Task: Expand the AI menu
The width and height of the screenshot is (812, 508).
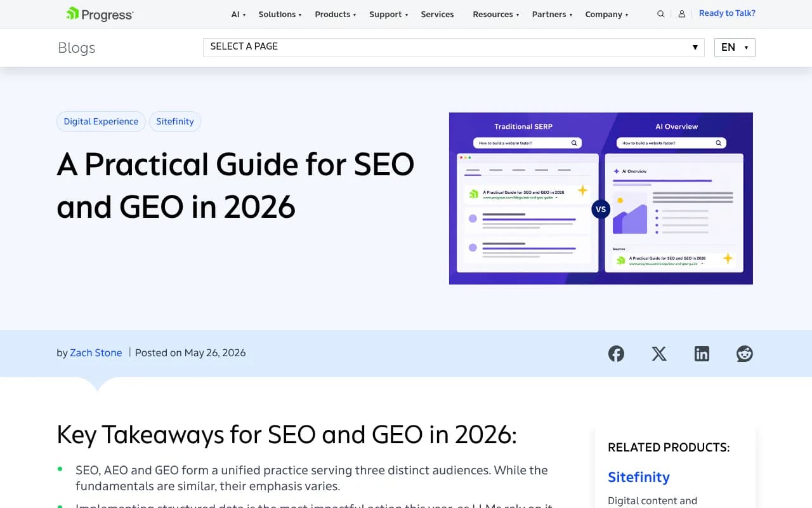Action: click(239, 14)
